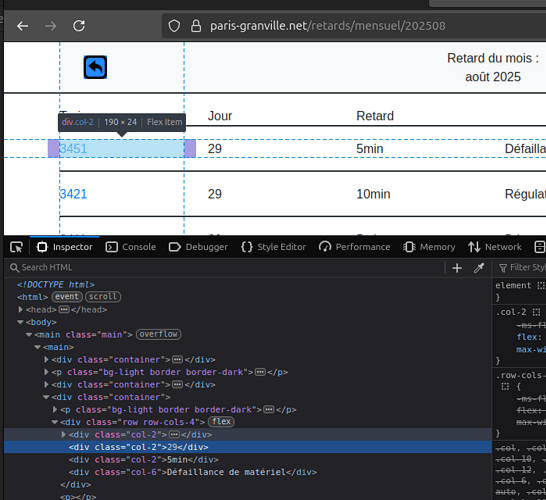546x500 pixels.
Task: Toggle the flex badge on row-cols-4 div
Action: (x=221, y=422)
